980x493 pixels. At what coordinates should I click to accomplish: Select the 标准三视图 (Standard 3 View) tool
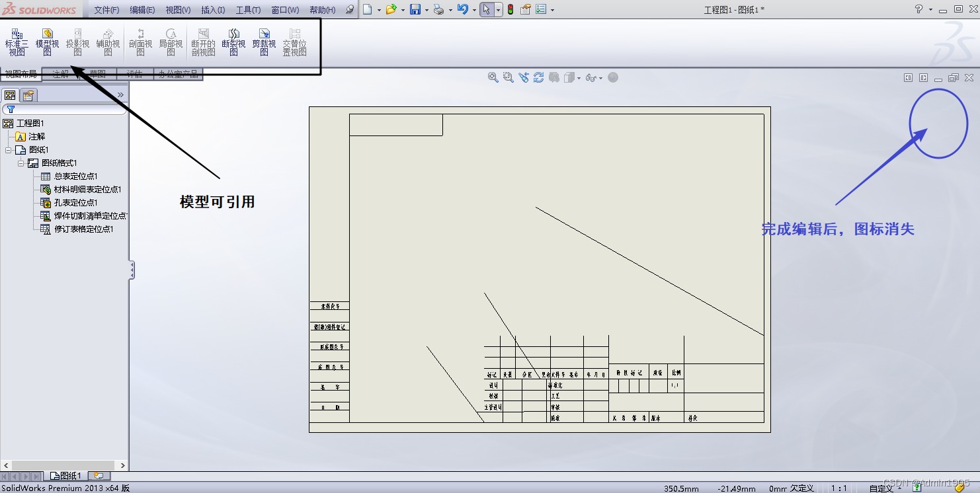point(17,42)
